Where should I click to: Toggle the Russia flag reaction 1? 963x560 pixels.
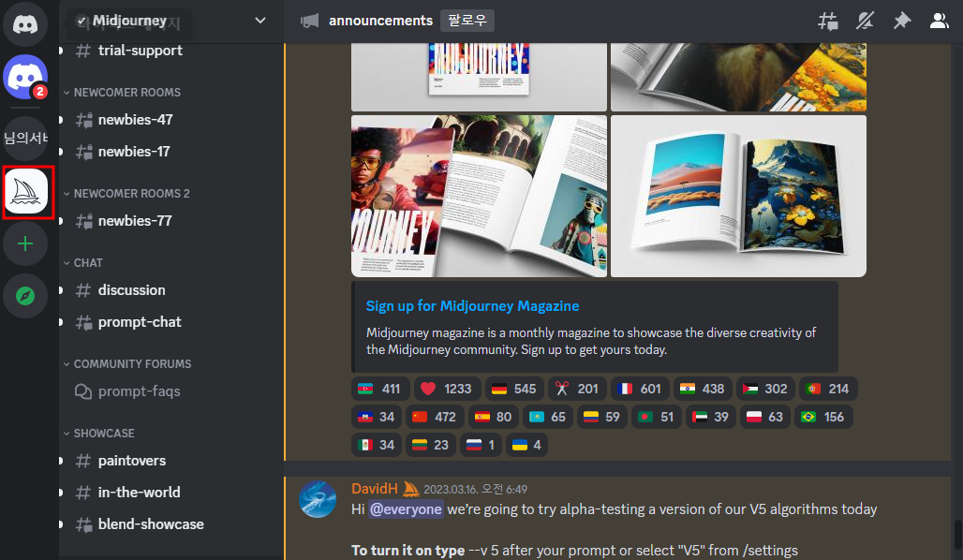(481, 445)
